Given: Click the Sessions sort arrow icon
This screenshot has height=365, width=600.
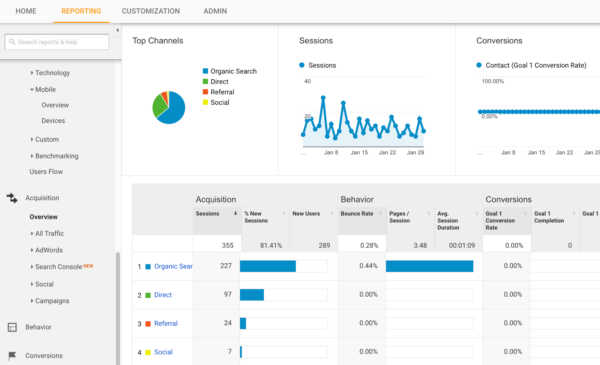Looking at the screenshot, I should pyautogui.click(x=235, y=213).
